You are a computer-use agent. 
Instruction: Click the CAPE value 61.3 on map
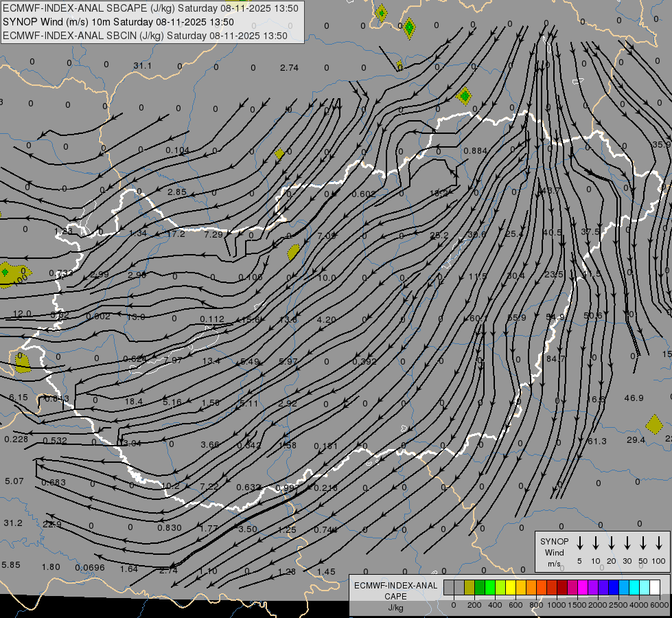pyautogui.click(x=597, y=442)
